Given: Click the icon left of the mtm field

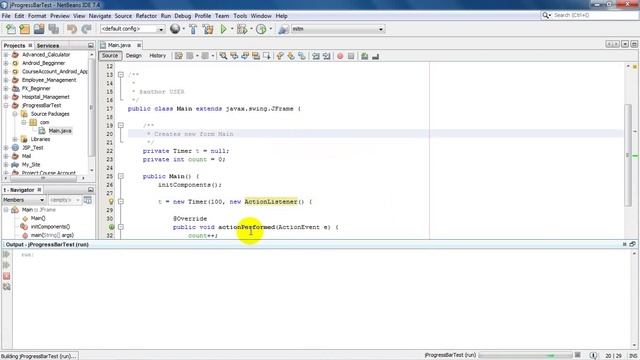Looking at the screenshot, I should pyautogui.click(x=283, y=29).
